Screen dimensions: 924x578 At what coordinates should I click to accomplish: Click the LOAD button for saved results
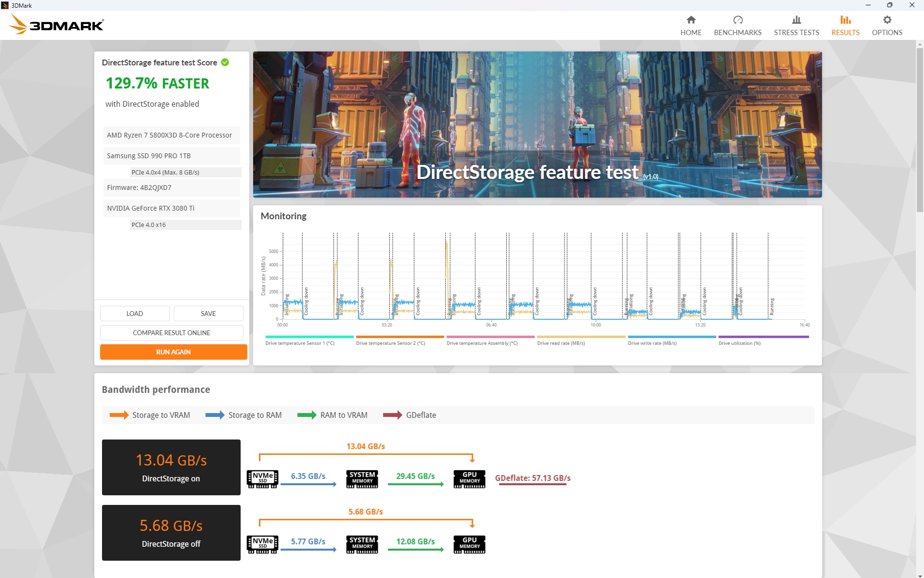135,313
